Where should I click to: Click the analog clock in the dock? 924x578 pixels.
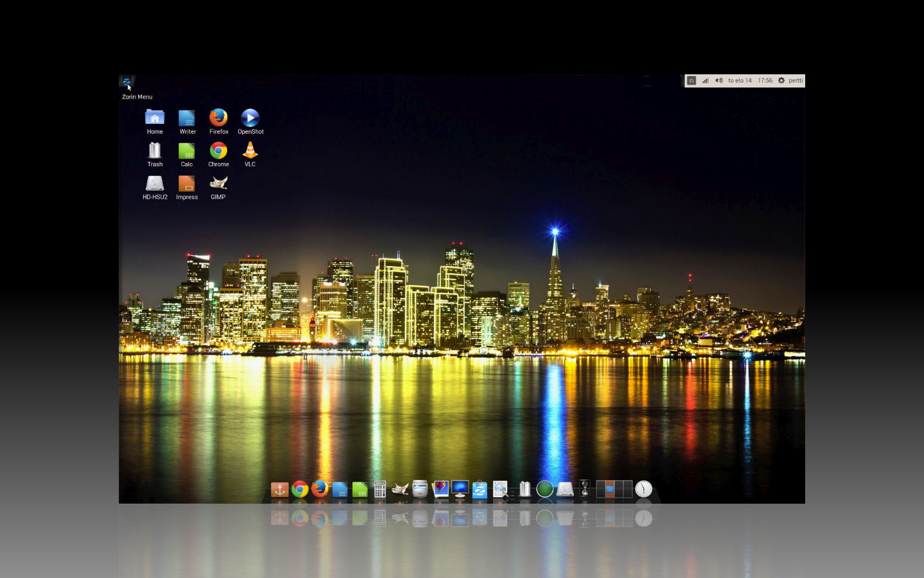(643, 489)
